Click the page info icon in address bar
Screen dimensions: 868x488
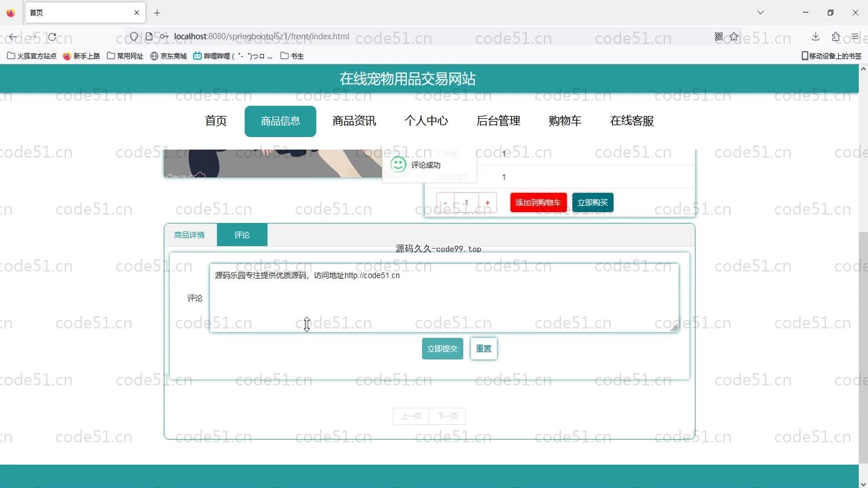149,36
